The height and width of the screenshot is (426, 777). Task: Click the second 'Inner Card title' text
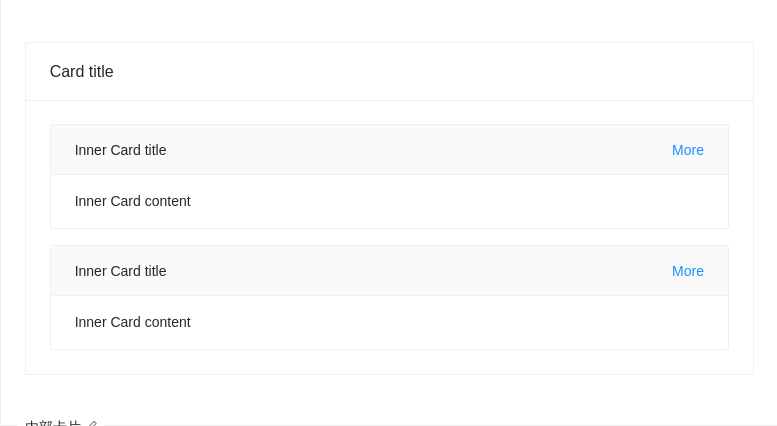[120, 271]
